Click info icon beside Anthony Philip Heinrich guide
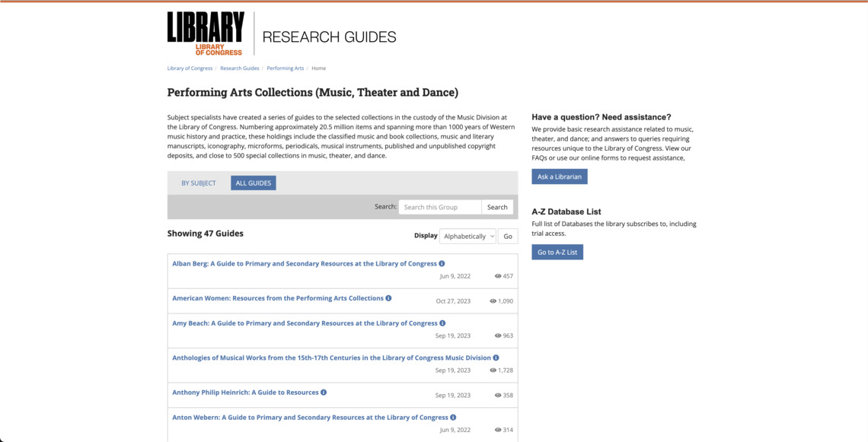868x442 pixels. click(324, 393)
